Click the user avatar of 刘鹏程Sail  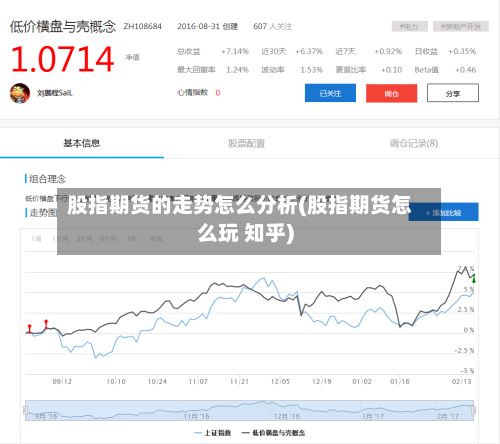coord(20,93)
